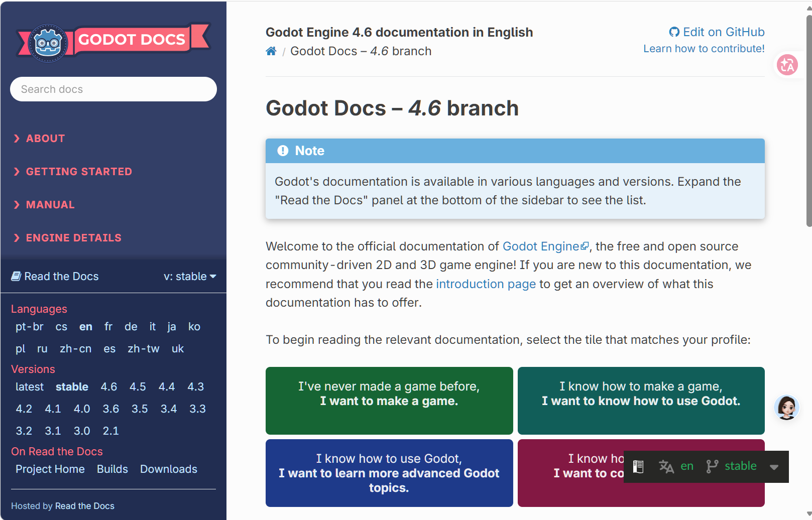
Task: Switch docs to version 4.1
Action: click(53, 409)
